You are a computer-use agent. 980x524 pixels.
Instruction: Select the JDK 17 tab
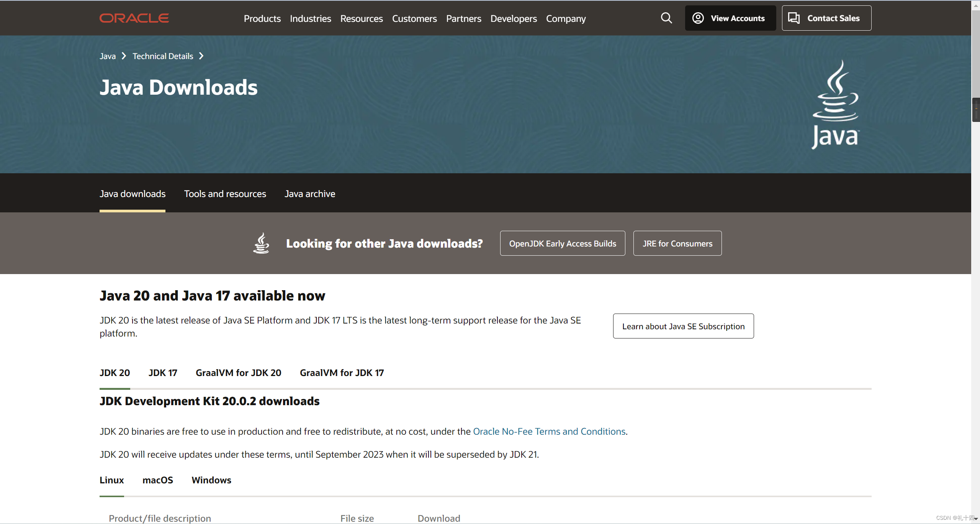163,373
